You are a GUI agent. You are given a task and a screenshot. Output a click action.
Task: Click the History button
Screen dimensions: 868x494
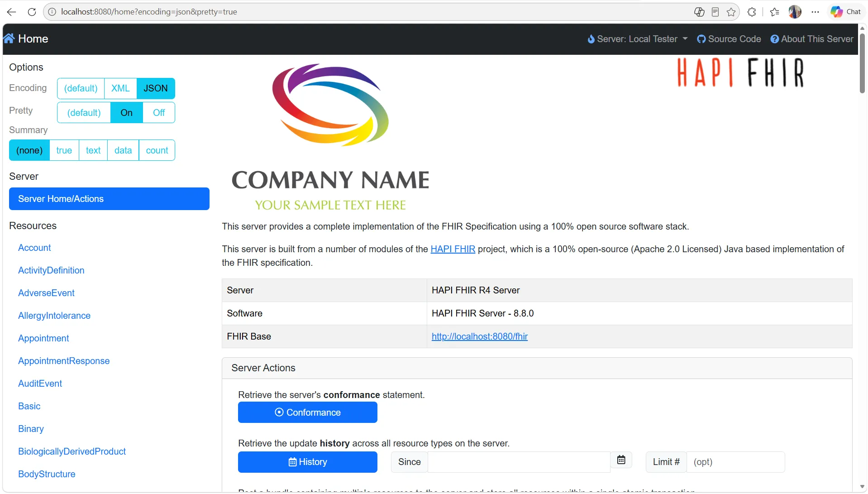308,462
